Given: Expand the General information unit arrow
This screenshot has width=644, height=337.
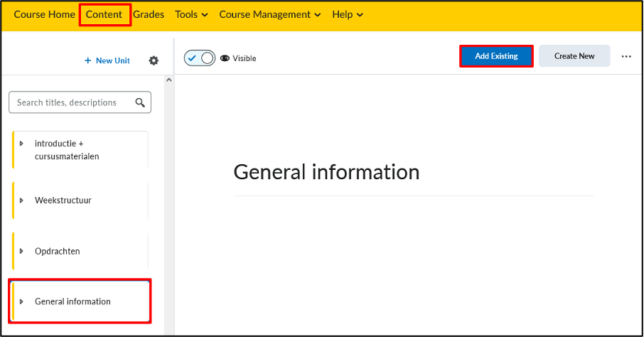Looking at the screenshot, I should pos(21,301).
